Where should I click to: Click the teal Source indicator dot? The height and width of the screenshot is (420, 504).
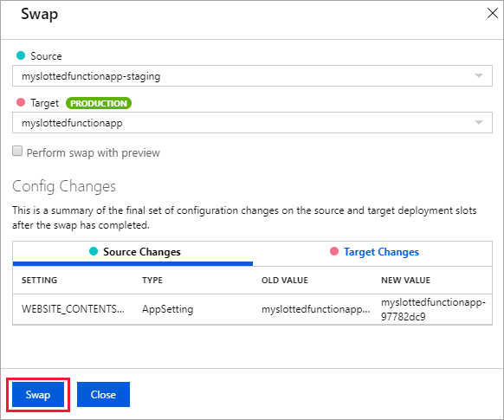coord(21,55)
